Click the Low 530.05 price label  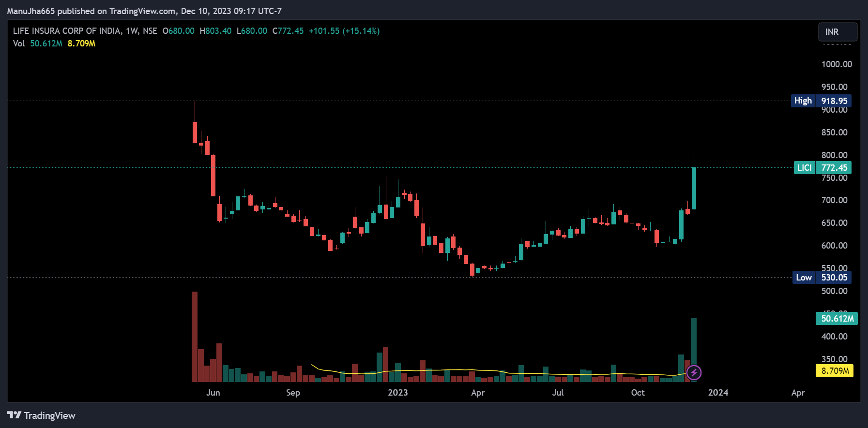[x=821, y=278]
